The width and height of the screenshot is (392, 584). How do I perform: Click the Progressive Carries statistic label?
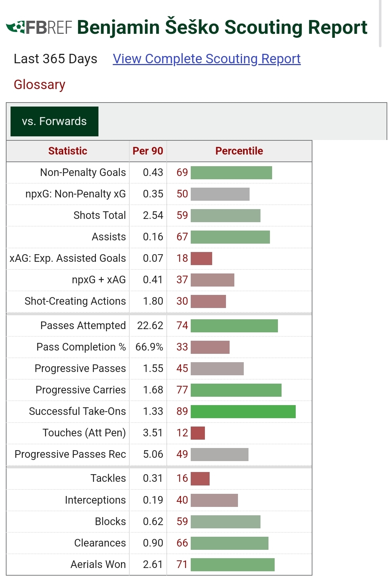(81, 390)
